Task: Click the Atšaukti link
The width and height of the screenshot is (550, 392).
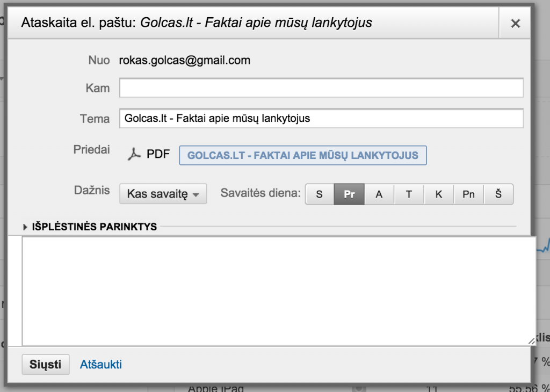Action: pyautogui.click(x=101, y=365)
